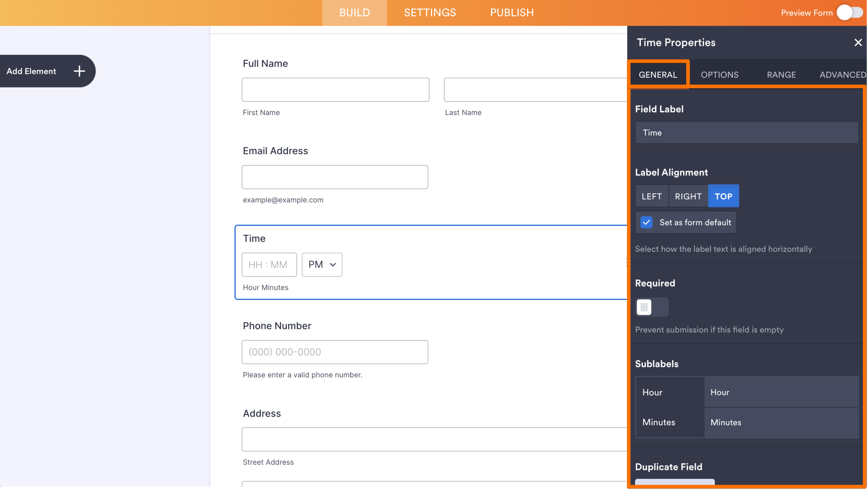Select RIGHT label alignment

688,196
